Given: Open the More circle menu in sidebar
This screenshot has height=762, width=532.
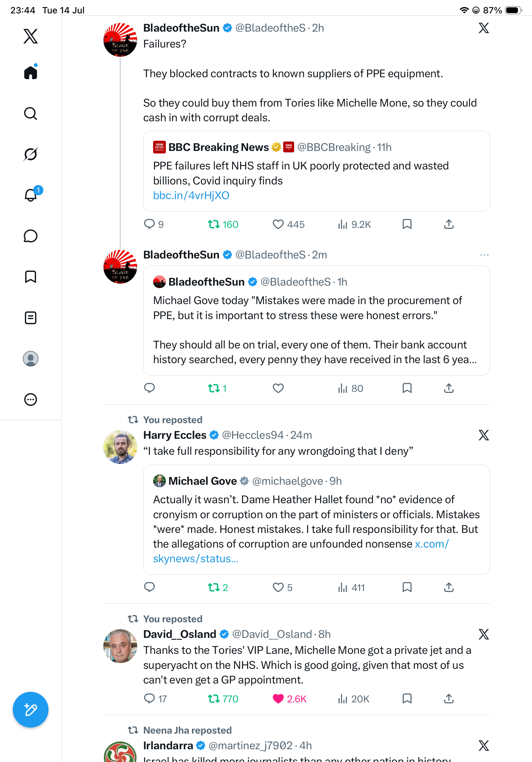Looking at the screenshot, I should (31, 400).
